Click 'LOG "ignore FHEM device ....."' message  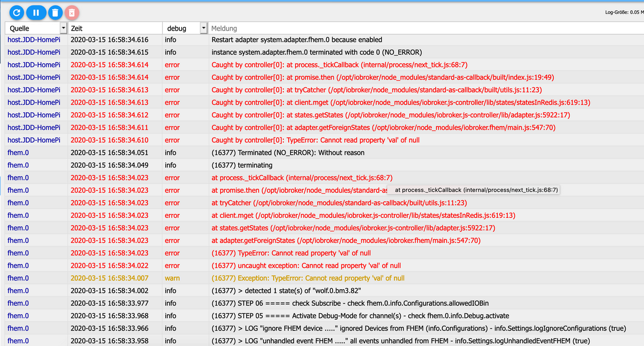tap(420, 328)
